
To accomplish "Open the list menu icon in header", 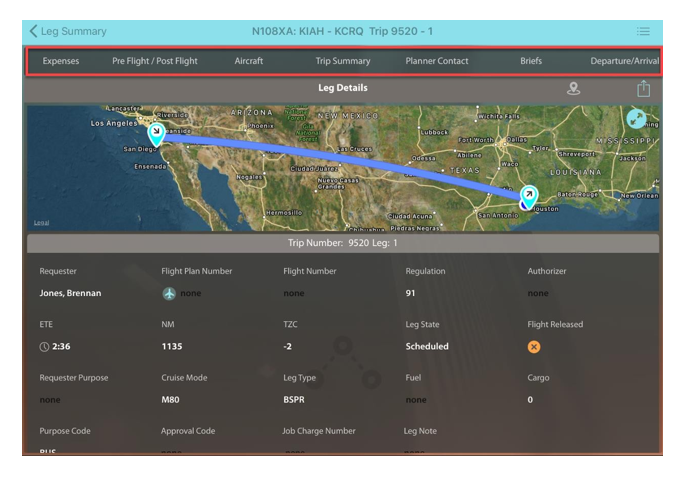I will tap(642, 31).
